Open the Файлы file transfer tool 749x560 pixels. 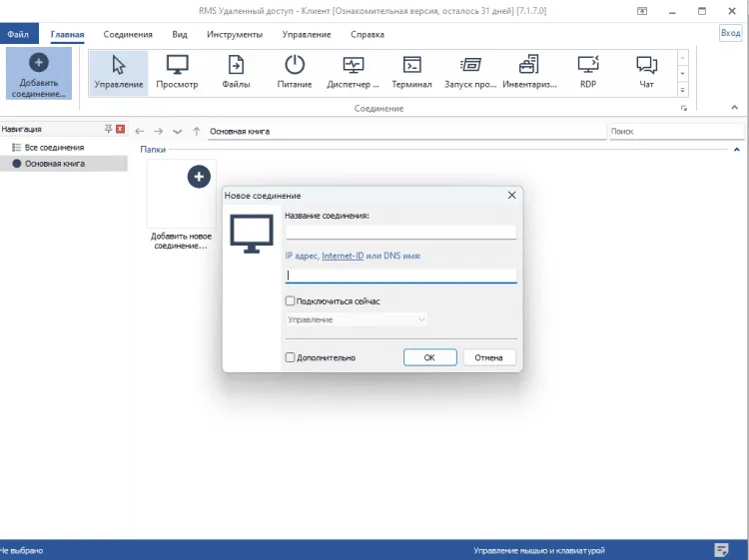tap(236, 72)
